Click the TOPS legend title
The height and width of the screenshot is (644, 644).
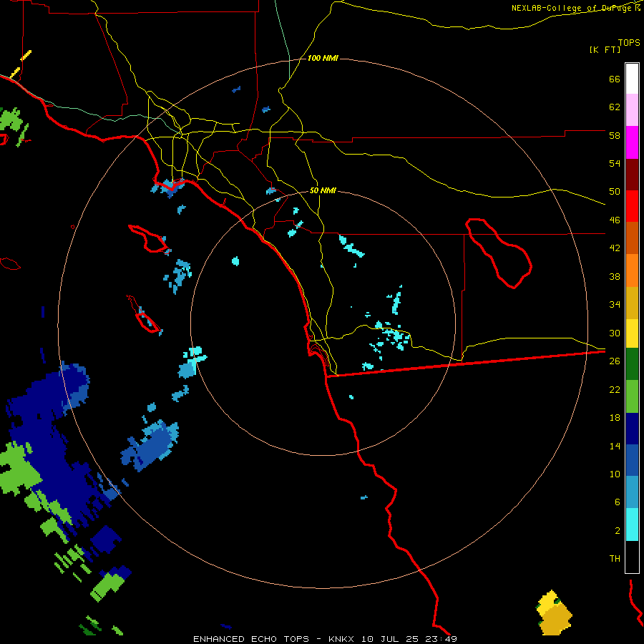[629, 42]
